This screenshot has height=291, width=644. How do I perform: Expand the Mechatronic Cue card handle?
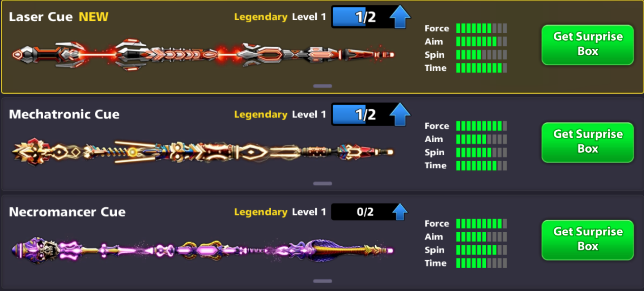[322, 184]
